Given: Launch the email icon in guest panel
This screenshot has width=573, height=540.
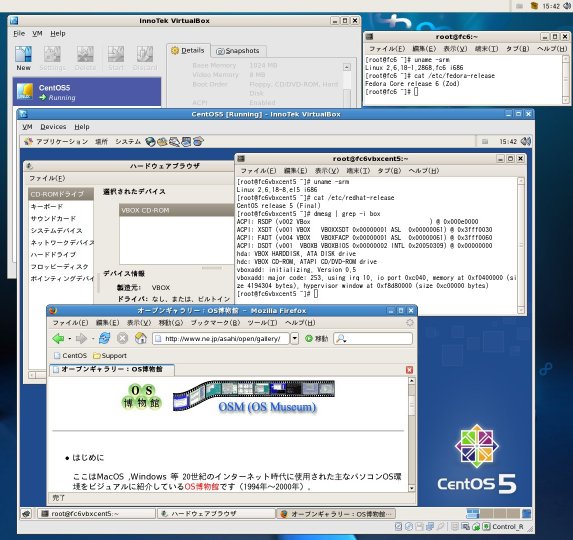Looking at the screenshot, I should coord(162,141).
